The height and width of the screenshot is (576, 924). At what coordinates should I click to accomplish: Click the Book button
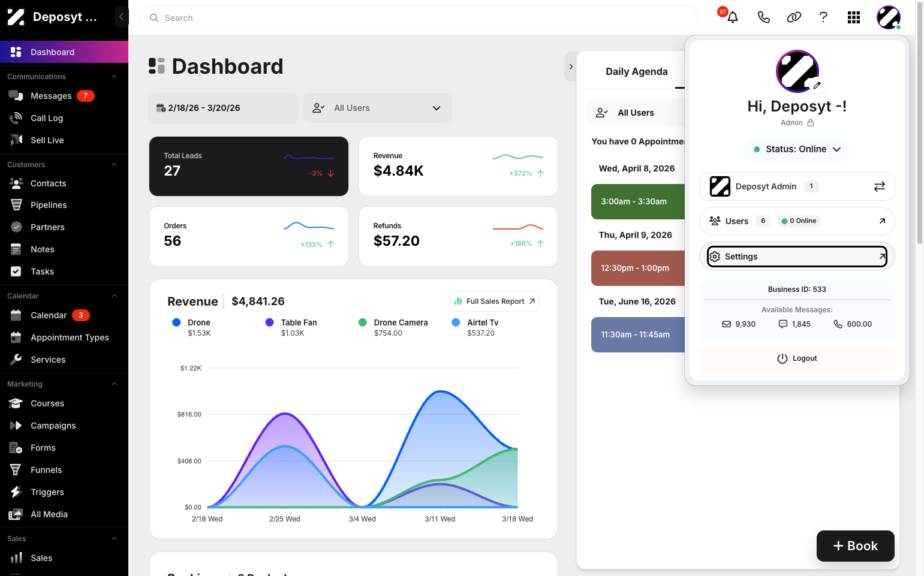(x=855, y=546)
